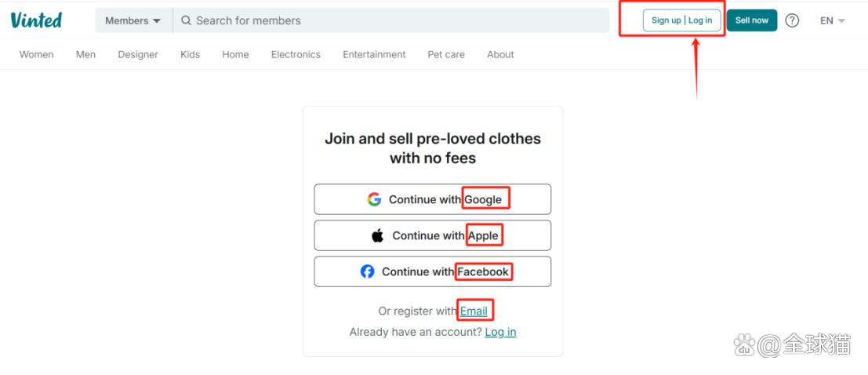
Task: Go to the Kids category
Action: tap(190, 54)
